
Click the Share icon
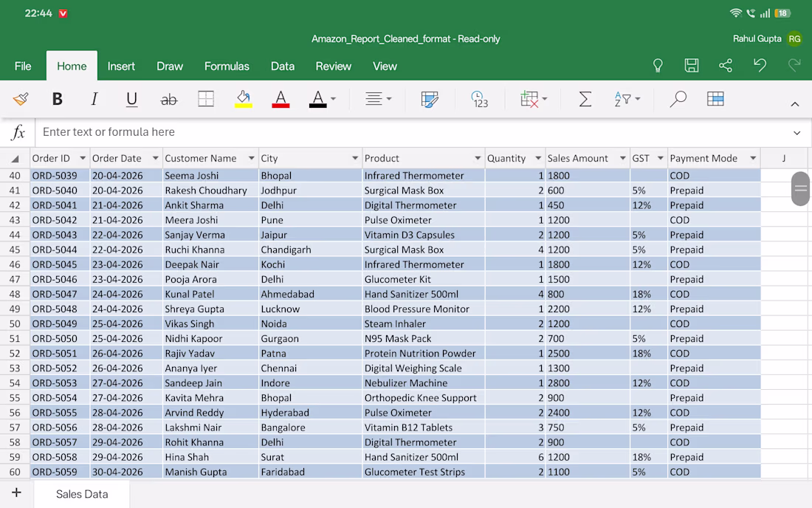point(726,65)
